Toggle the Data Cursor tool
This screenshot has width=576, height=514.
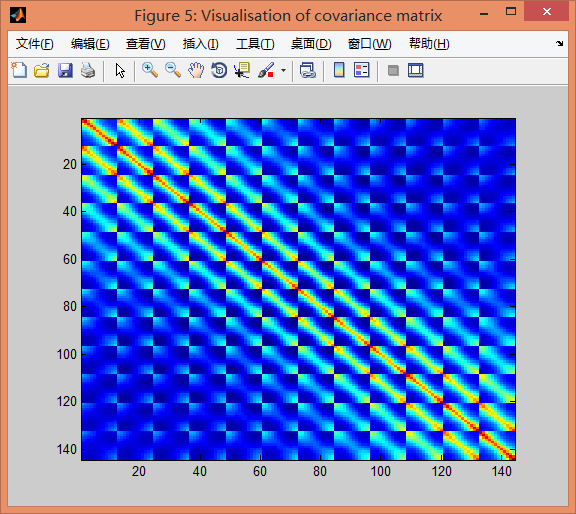click(242, 70)
